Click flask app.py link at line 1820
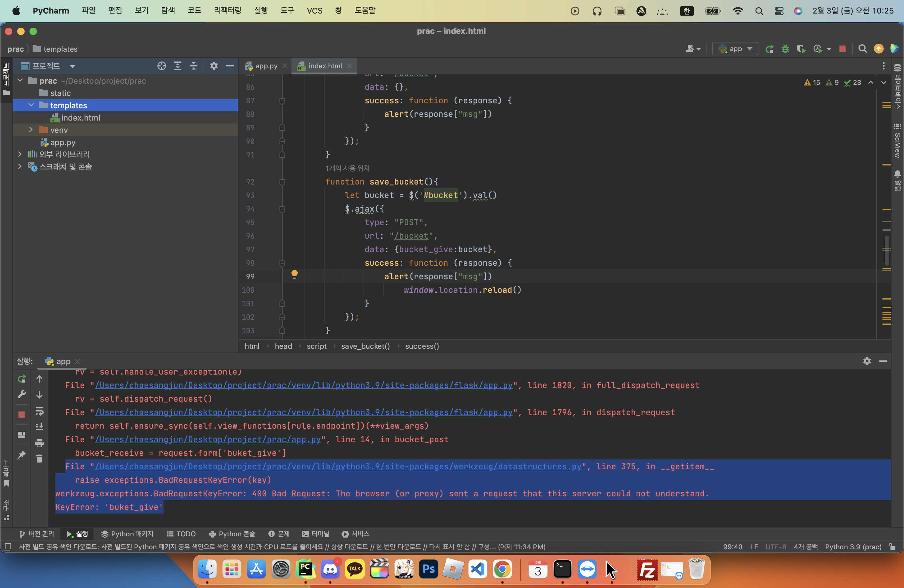 [304, 385]
